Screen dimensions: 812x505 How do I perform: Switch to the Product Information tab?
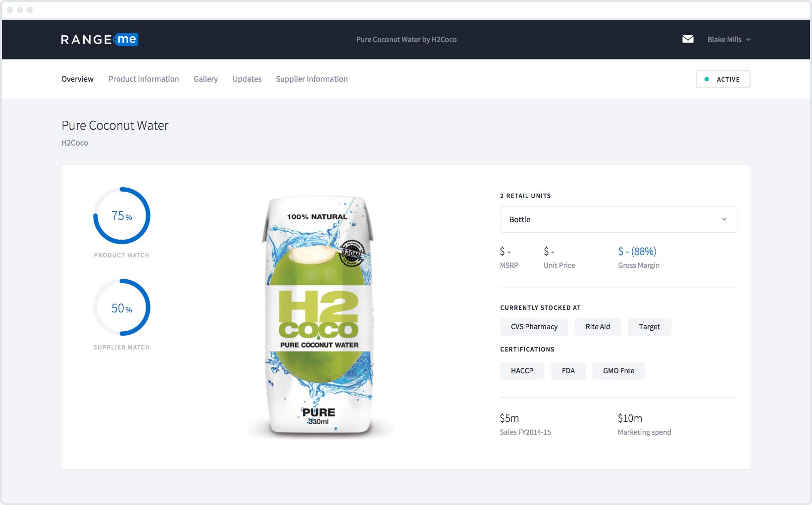coord(144,79)
